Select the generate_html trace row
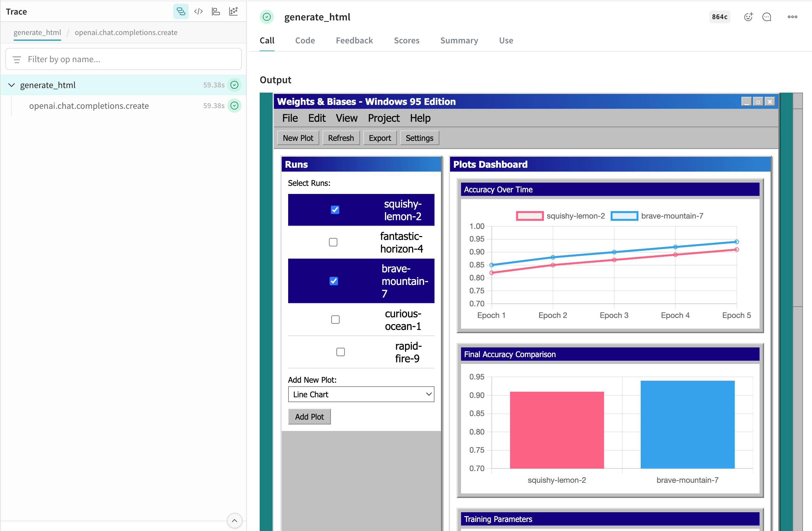812x531 pixels. point(123,85)
